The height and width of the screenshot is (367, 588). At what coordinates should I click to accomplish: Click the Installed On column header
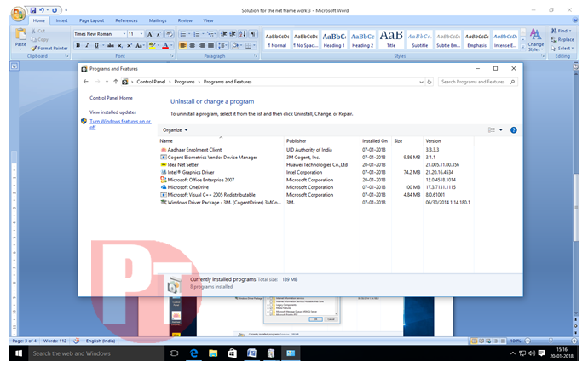pyautogui.click(x=375, y=141)
